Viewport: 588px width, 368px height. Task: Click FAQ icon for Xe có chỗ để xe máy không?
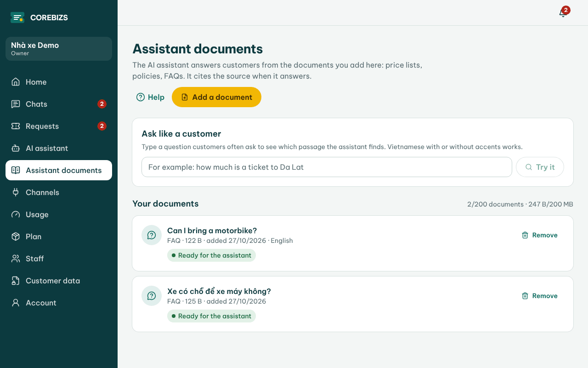(152, 296)
